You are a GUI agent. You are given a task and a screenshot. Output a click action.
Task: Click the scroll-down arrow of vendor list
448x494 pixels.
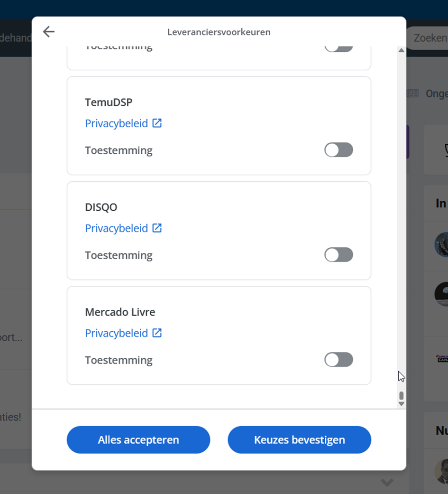(x=401, y=404)
